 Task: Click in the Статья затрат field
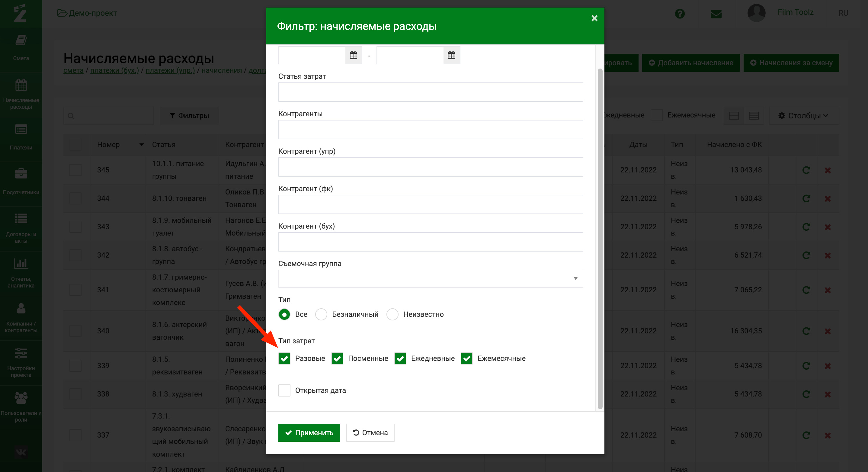(431, 92)
